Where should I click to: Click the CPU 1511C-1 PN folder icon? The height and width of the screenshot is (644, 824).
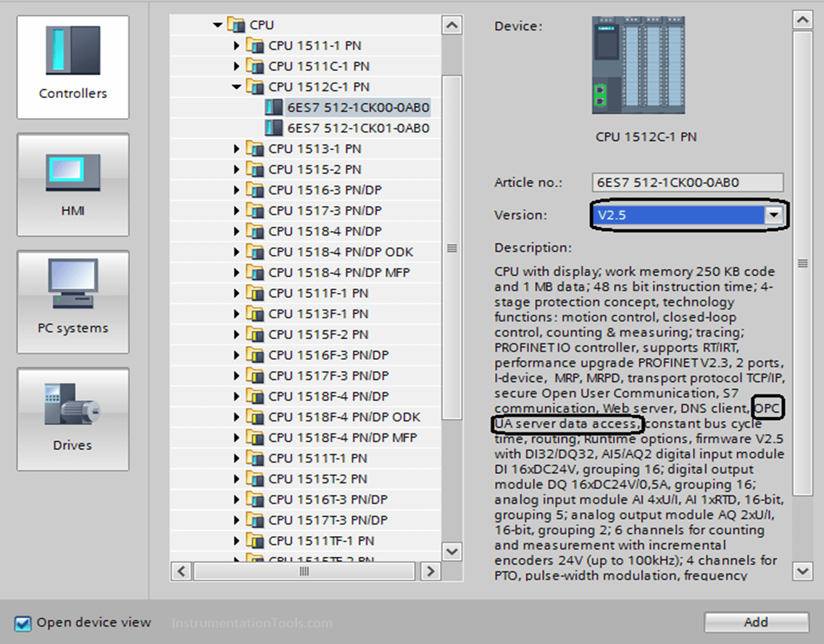pyautogui.click(x=255, y=66)
